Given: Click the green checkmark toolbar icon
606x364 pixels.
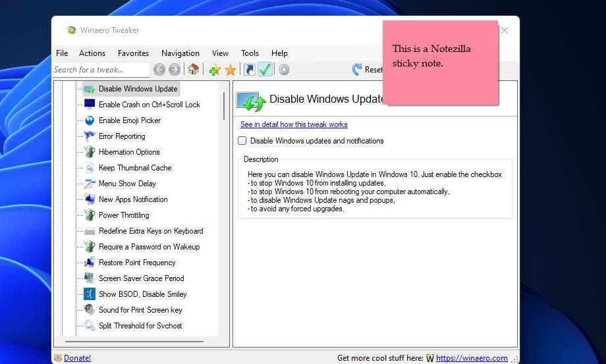Looking at the screenshot, I should pyautogui.click(x=265, y=70).
